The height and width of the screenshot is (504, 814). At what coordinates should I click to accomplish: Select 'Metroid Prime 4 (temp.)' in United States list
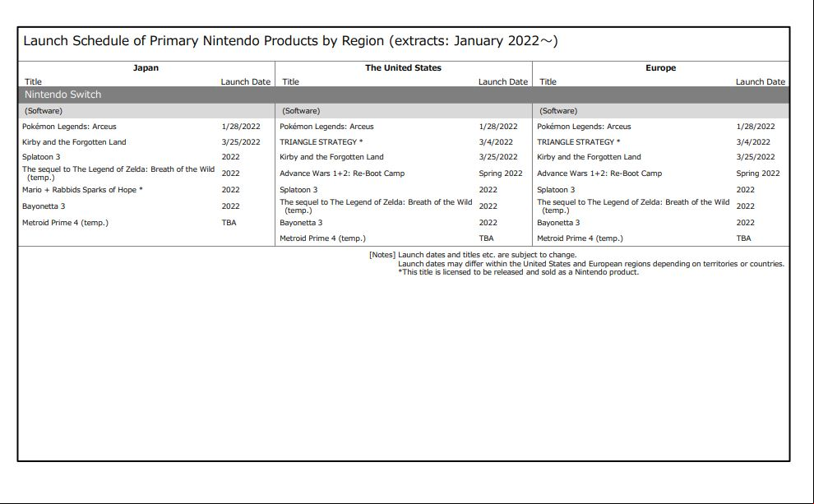[322, 238]
